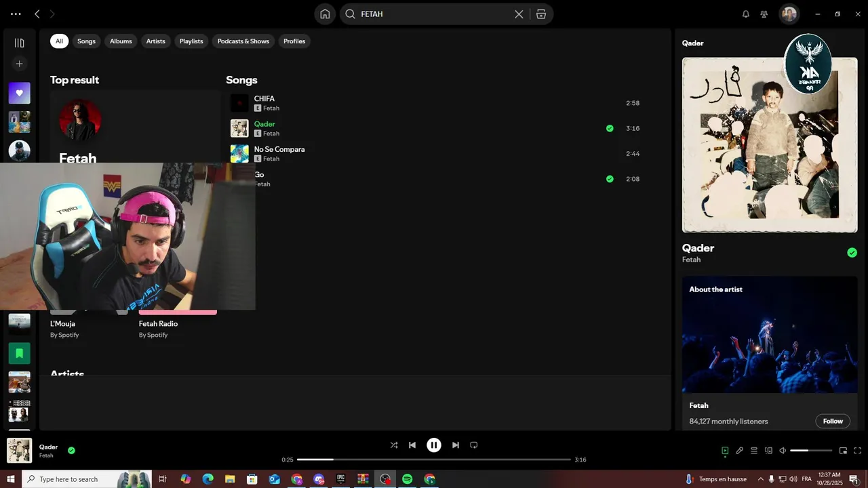Screen dimensions: 868x488
Task: Create a playlist with the plus icon
Action: pyautogui.click(x=19, y=64)
